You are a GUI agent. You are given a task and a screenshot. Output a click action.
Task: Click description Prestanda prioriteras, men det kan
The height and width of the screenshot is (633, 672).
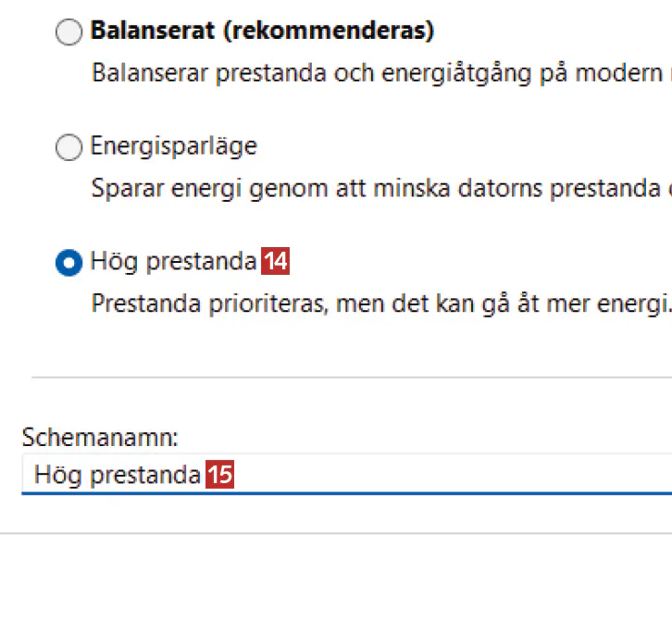pyautogui.click(x=380, y=304)
